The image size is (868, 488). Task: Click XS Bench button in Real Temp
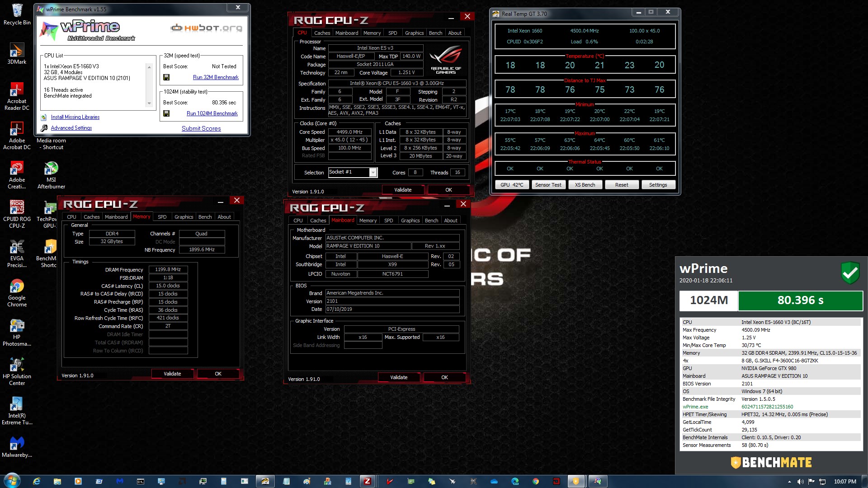(585, 185)
